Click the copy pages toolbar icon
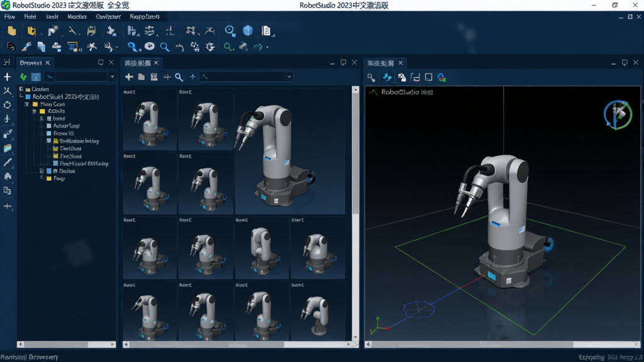Screen dimensions: 644x362 click(41, 47)
